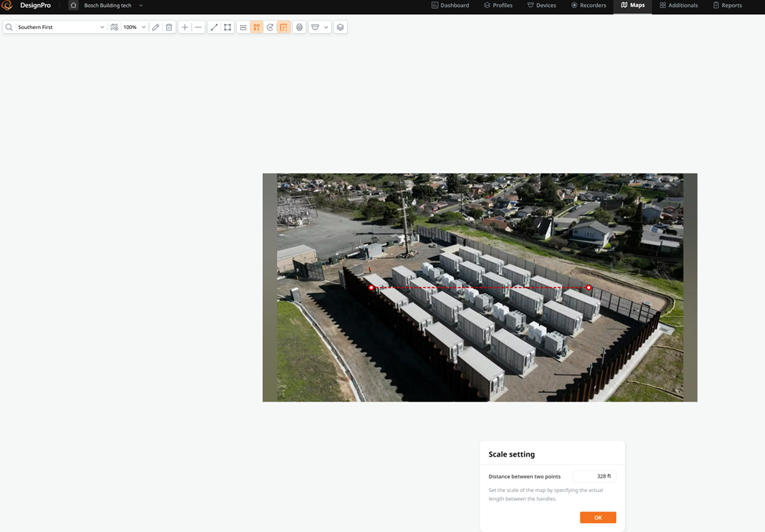Click the right red scale handle point
Image resolution: width=765 pixels, height=532 pixels.
pyautogui.click(x=589, y=287)
